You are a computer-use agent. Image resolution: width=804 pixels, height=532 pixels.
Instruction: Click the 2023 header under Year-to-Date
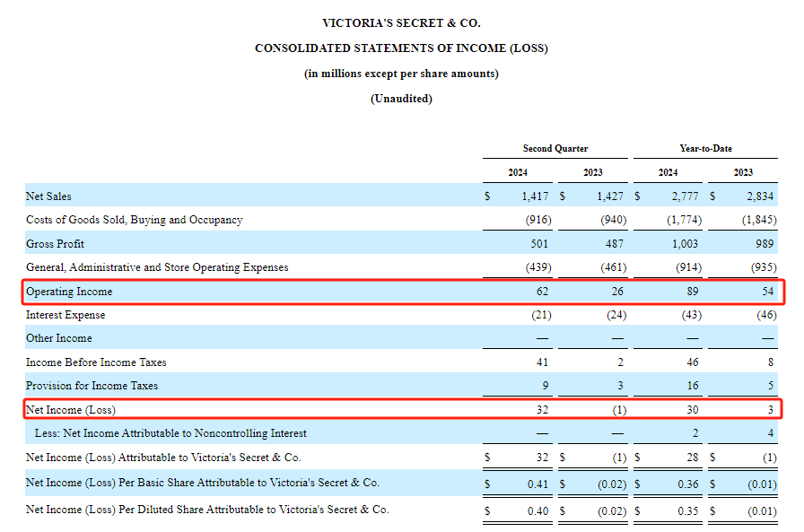point(743,172)
